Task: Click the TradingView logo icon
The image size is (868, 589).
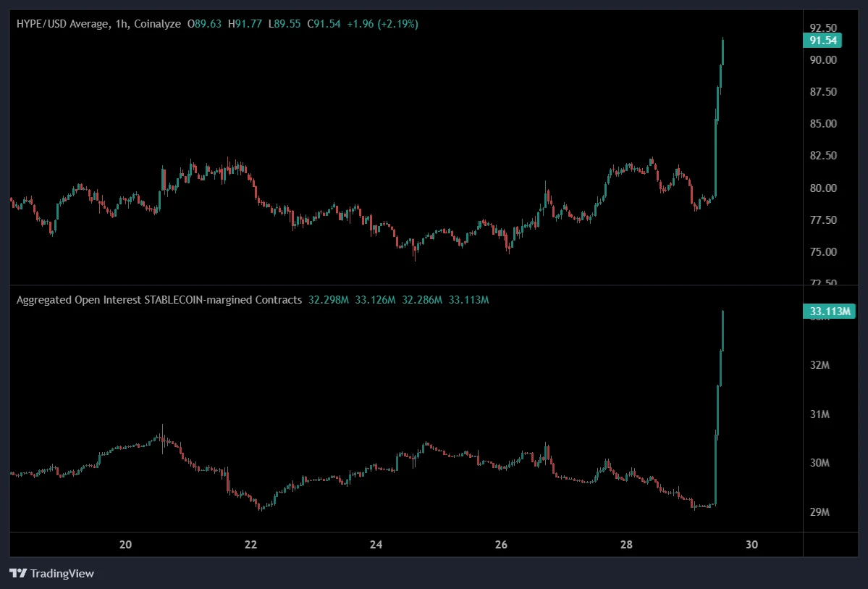Action: (x=18, y=573)
